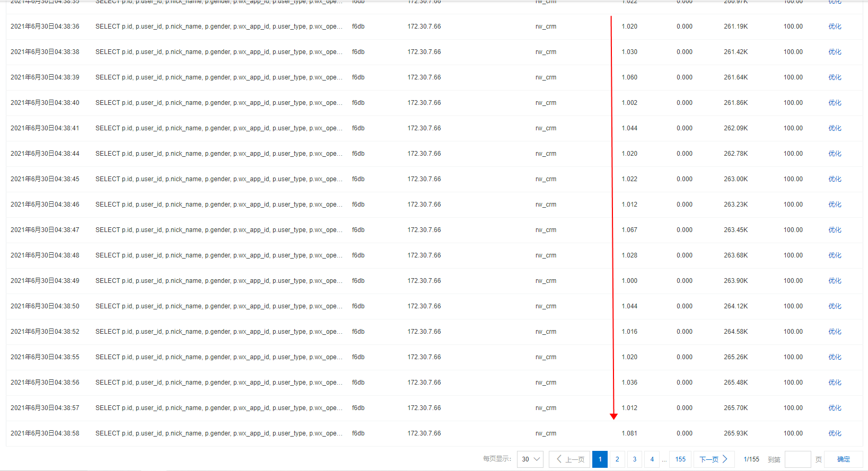The height and width of the screenshot is (471, 868).
Task: Click 优化 link for 04:38:48 row
Action: point(835,255)
